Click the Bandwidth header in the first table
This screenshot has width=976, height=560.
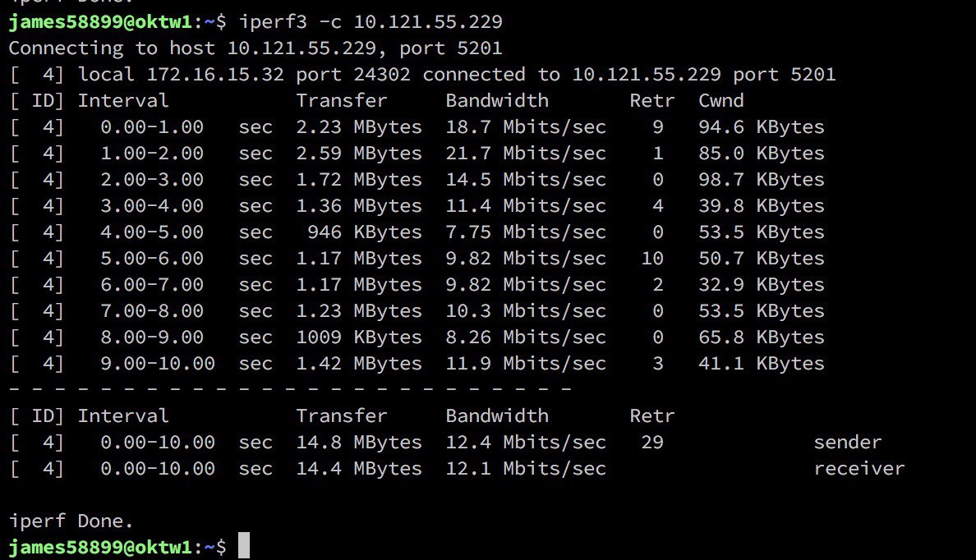(497, 101)
